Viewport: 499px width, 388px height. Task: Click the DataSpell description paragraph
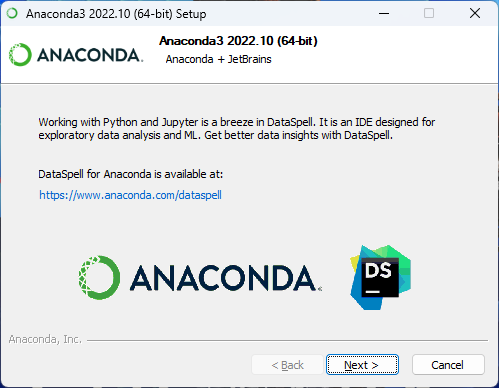237,129
